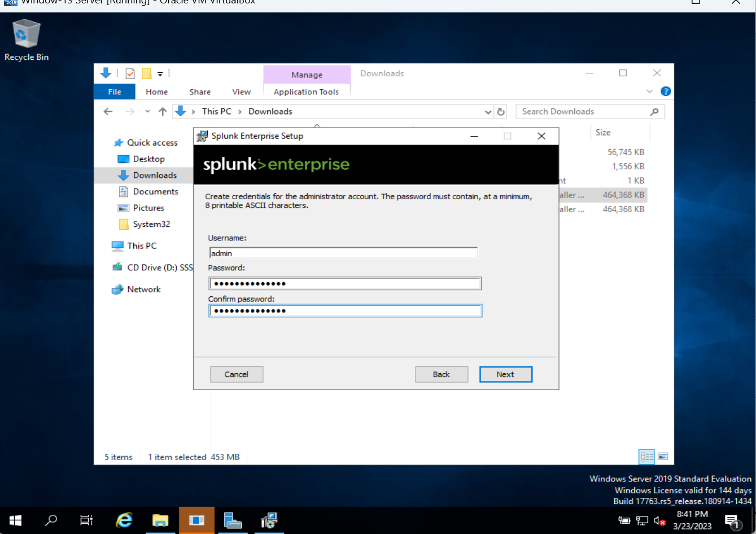Viewport: 756px width, 534px height.
Task: Focus the Password input field
Action: click(344, 283)
